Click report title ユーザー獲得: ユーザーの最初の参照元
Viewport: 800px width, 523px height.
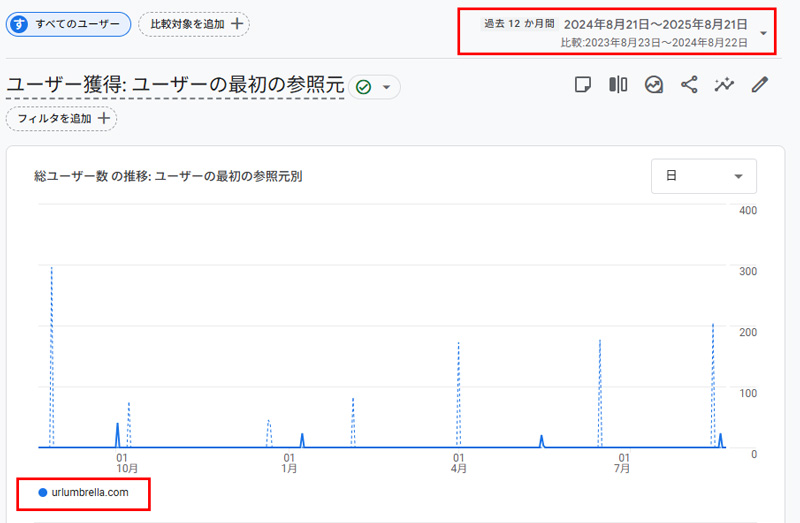coord(176,85)
